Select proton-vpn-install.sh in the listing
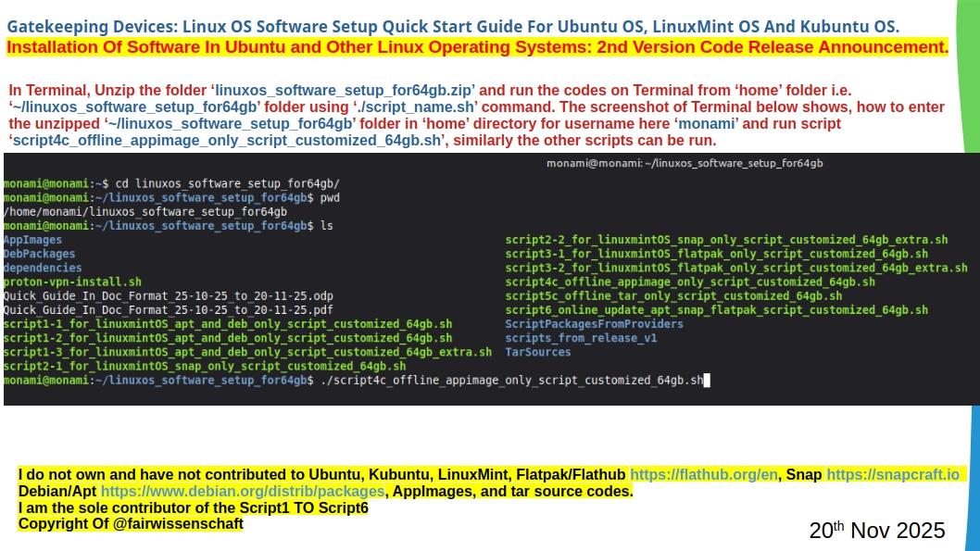The width and height of the screenshot is (980, 551). click(x=72, y=282)
